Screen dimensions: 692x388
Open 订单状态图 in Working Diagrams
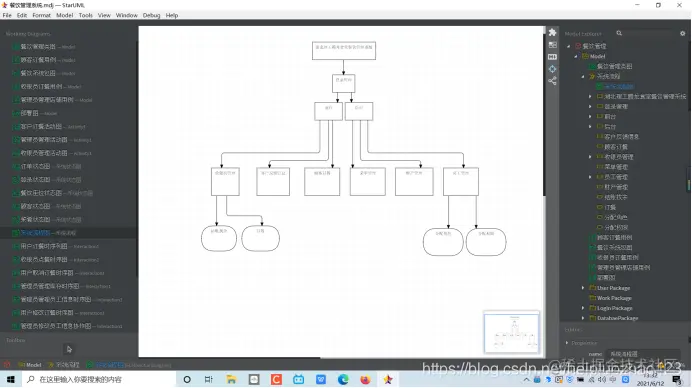click(35, 166)
